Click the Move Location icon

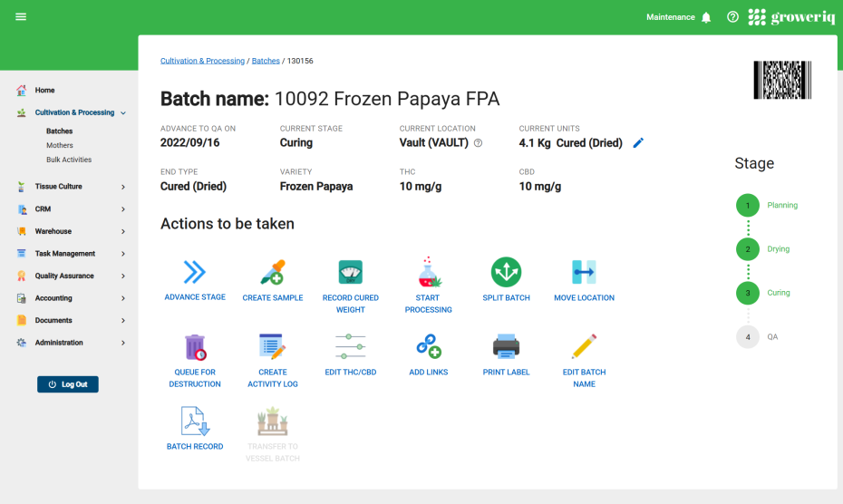584,272
